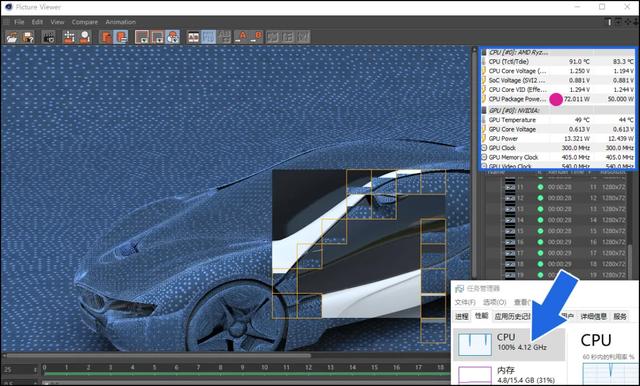Select the 内存 memory tile

pos(509,375)
